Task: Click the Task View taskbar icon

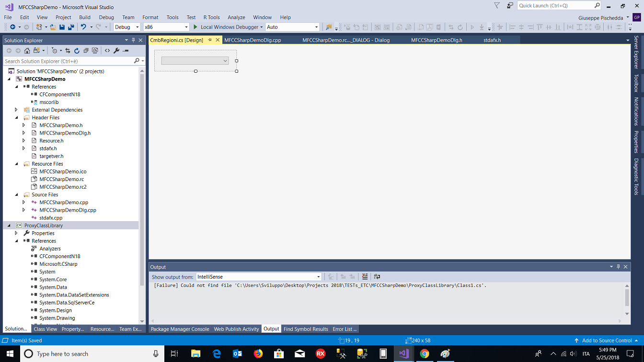Action: 174,354
